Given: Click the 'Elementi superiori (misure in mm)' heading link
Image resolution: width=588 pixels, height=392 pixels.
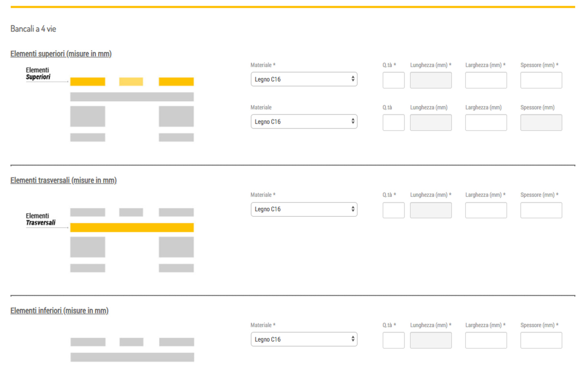Looking at the screenshot, I should point(61,54).
